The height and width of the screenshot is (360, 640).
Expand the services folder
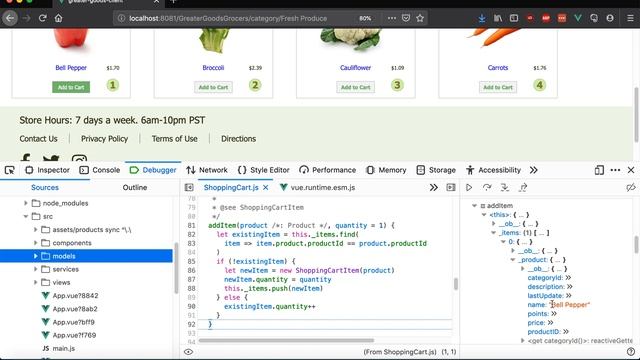pos(36,269)
